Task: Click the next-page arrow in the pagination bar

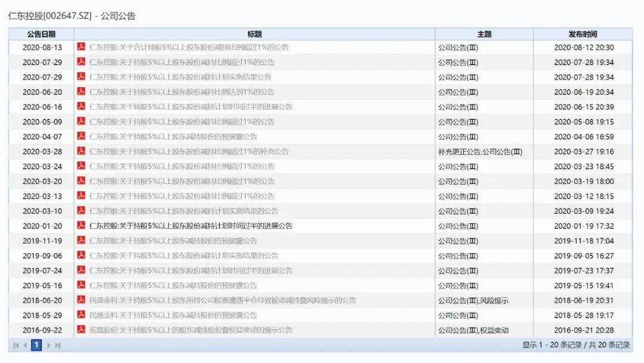Action: [49, 345]
